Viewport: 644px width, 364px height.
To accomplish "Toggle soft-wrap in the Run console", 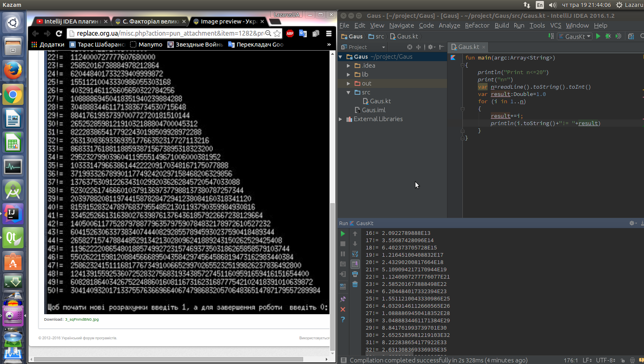I will tap(355, 254).
